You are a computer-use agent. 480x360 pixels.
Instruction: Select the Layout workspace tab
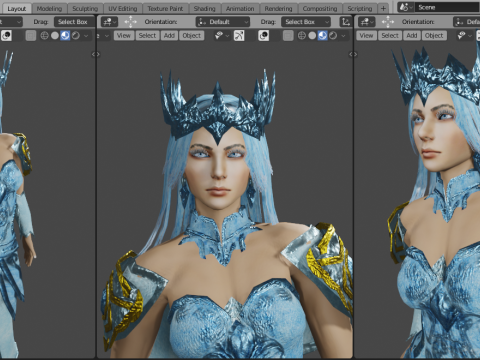[x=16, y=8]
